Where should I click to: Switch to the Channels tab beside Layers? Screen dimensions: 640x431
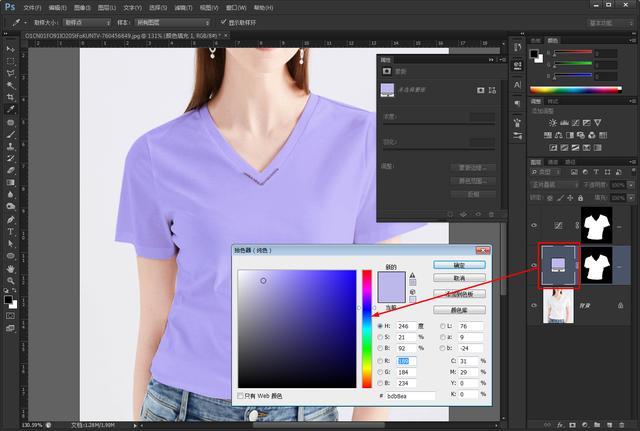[553, 162]
